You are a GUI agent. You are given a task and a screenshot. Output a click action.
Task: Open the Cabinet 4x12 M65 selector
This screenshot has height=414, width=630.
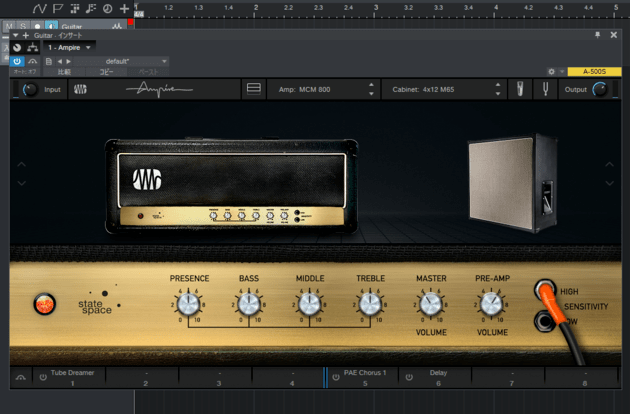(x=440, y=89)
